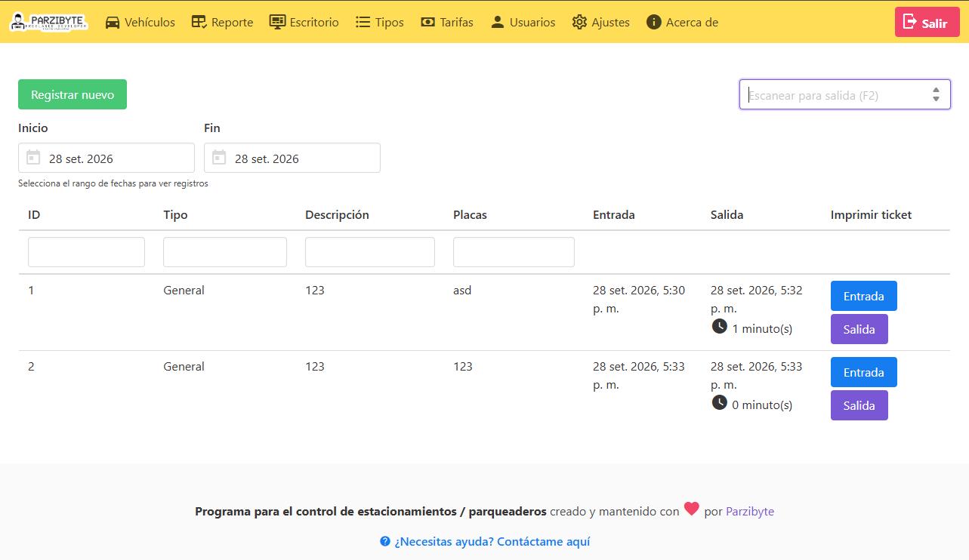This screenshot has height=560, width=969.
Task: Click the Parzibyte logo in navbar
Action: pos(49,22)
